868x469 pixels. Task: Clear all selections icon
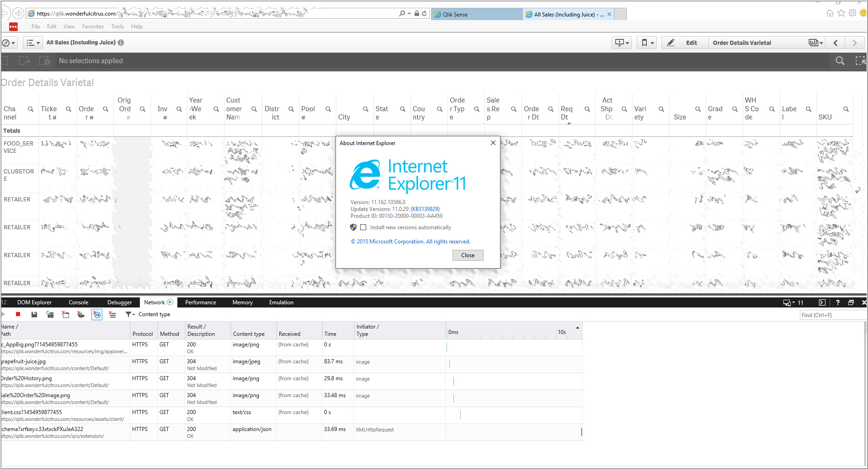point(44,61)
